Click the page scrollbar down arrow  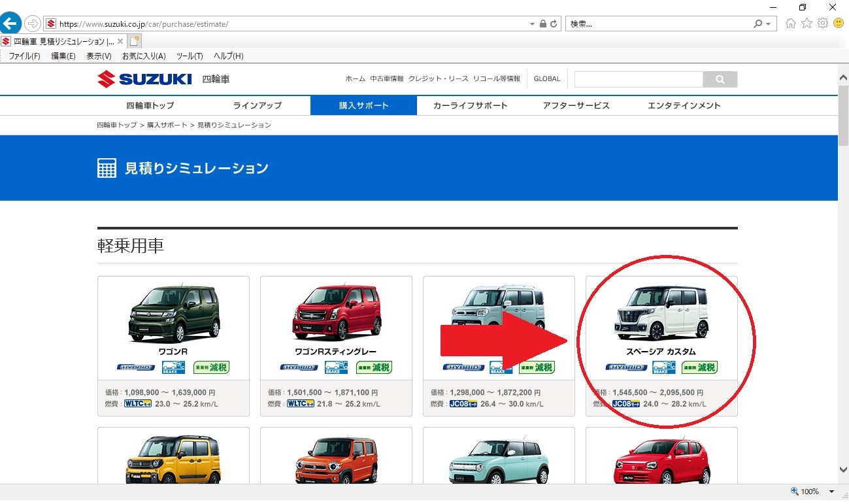click(x=843, y=469)
